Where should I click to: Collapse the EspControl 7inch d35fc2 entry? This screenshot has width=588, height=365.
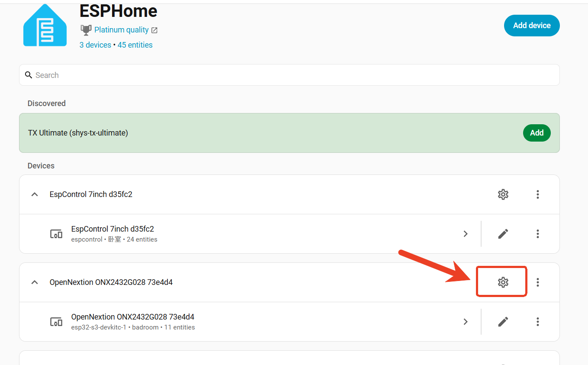point(34,194)
